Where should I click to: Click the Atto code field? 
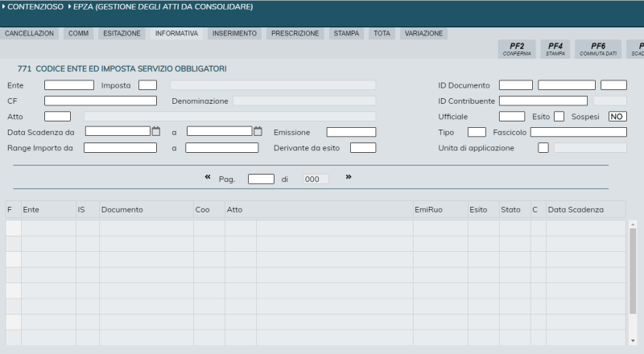coord(57,116)
